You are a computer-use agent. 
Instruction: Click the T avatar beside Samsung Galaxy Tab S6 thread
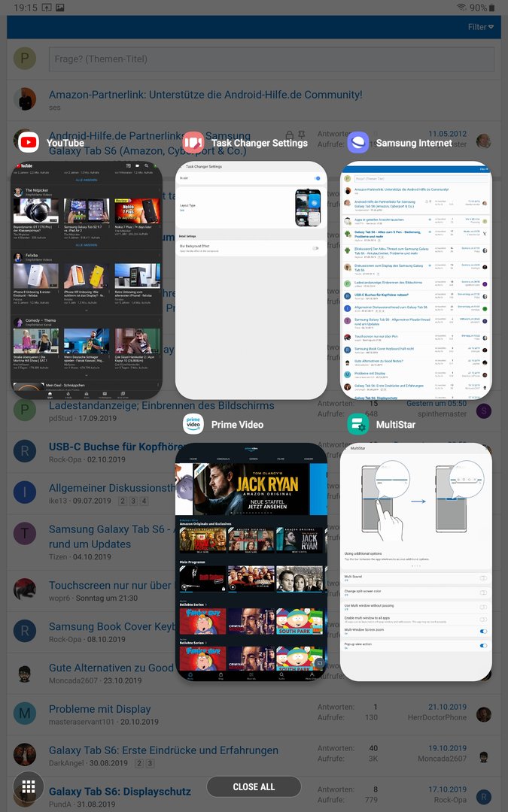[x=24, y=533]
